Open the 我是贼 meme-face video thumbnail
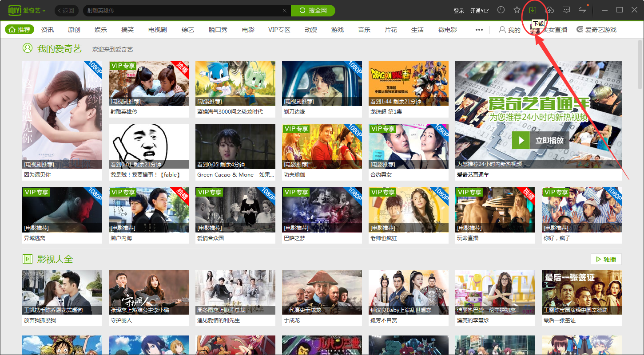Image resolution: width=644 pixels, height=355 pixels. click(x=149, y=146)
